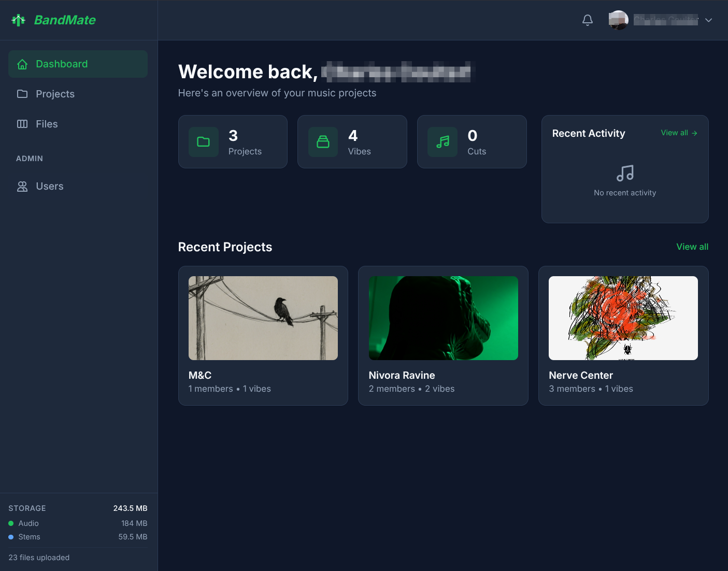Viewport: 728px width, 571px height.
Task: Open the Nivora Ravine green cover image
Action: [443, 318]
